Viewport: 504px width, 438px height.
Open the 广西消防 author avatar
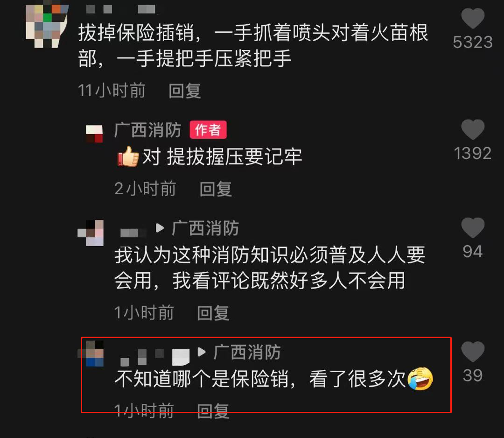point(94,134)
